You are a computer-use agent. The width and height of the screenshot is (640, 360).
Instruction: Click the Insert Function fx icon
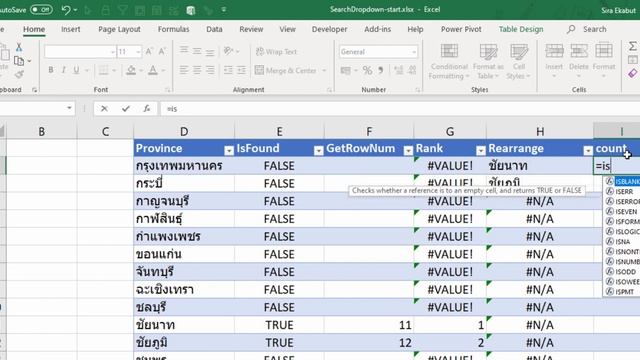point(147,109)
